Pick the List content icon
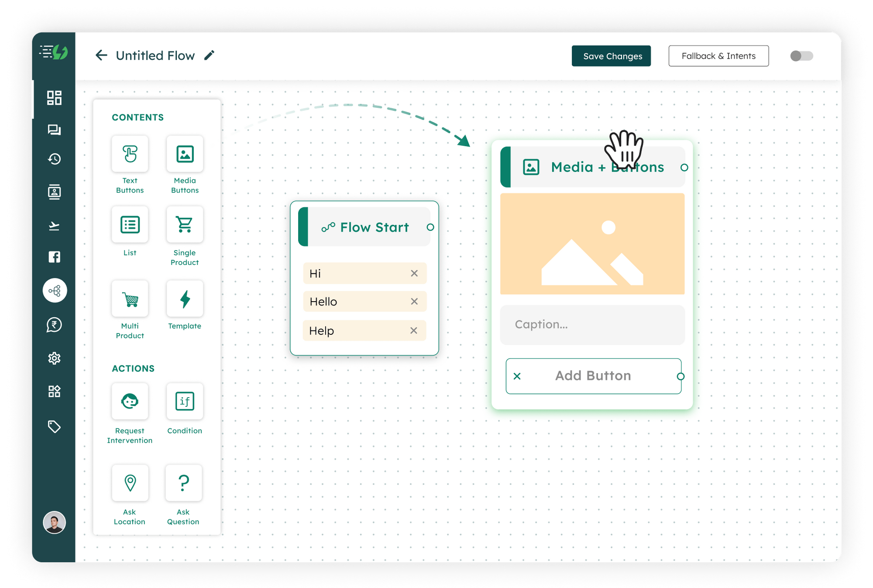 coord(130,225)
